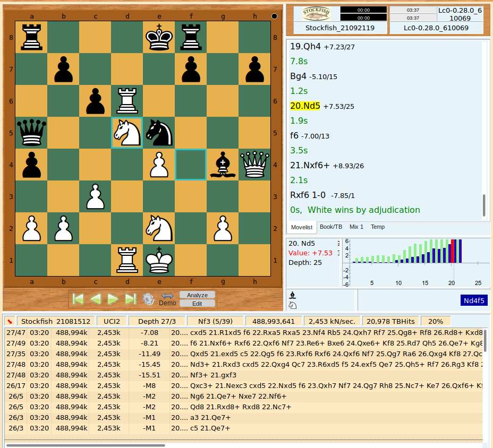The height and width of the screenshot is (448, 493).
Task: Click the Depth 27/3 status cell
Action: click(157, 321)
